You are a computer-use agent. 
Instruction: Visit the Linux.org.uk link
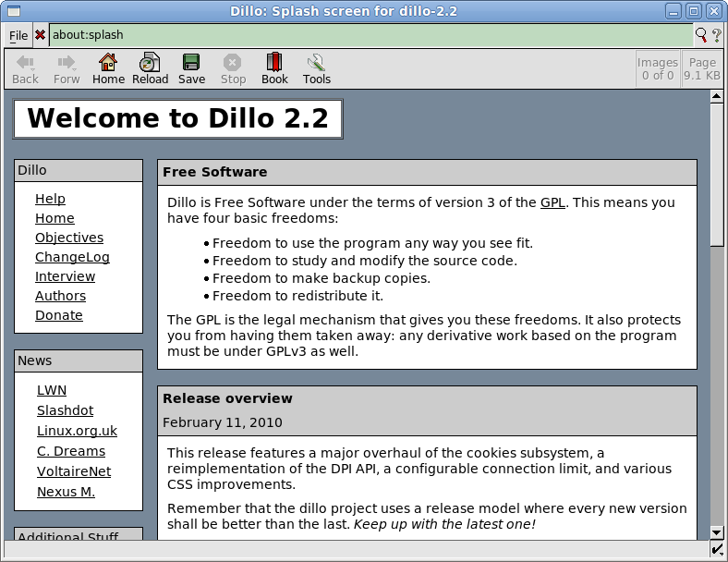(77, 431)
